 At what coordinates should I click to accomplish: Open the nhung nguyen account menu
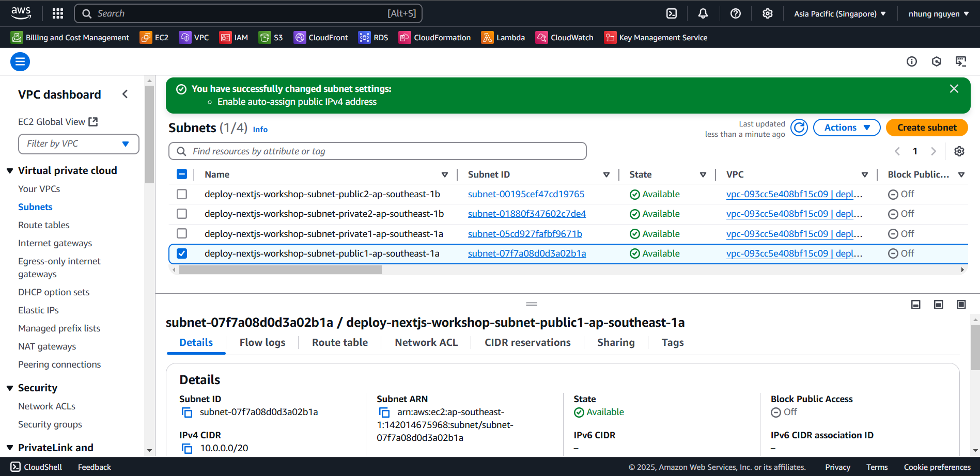[939, 14]
